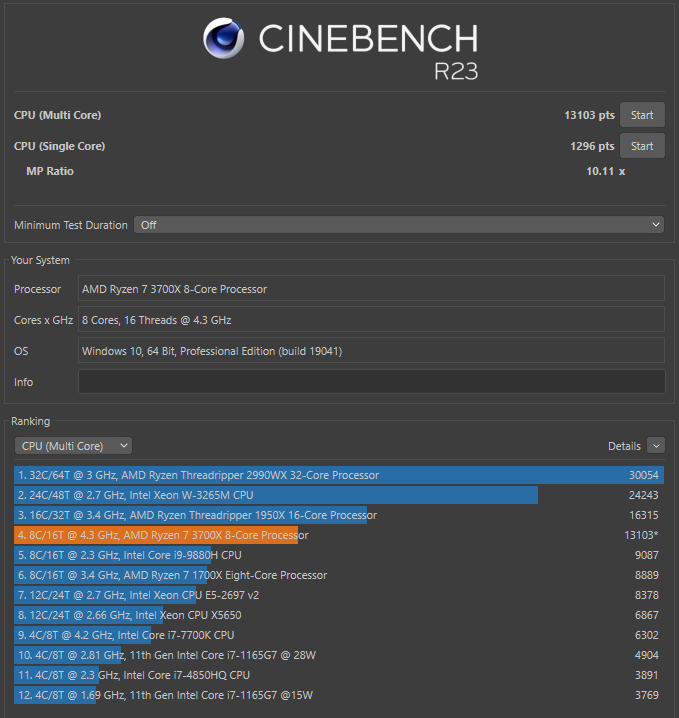The image size is (679, 718).
Task: Select ranking row 2 Xeon W-3265M
Action: (339, 495)
